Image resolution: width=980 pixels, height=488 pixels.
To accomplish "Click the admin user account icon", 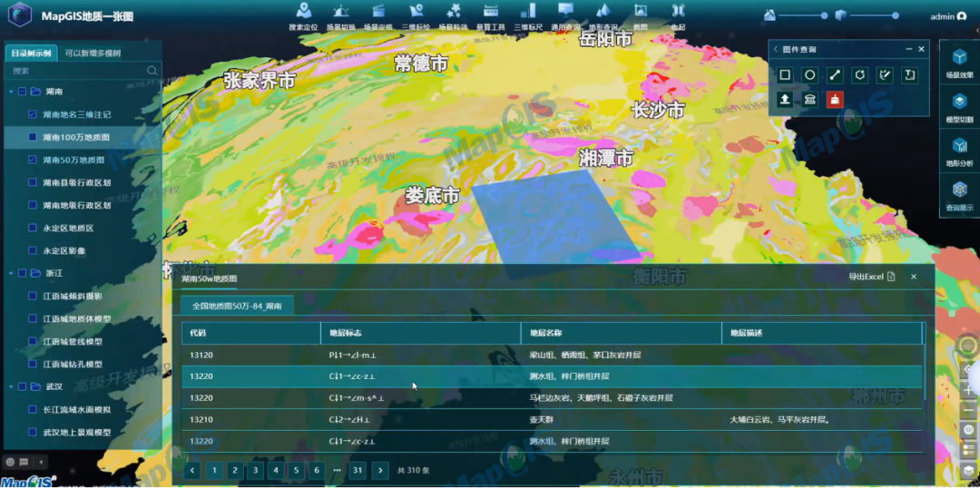I will [961, 16].
